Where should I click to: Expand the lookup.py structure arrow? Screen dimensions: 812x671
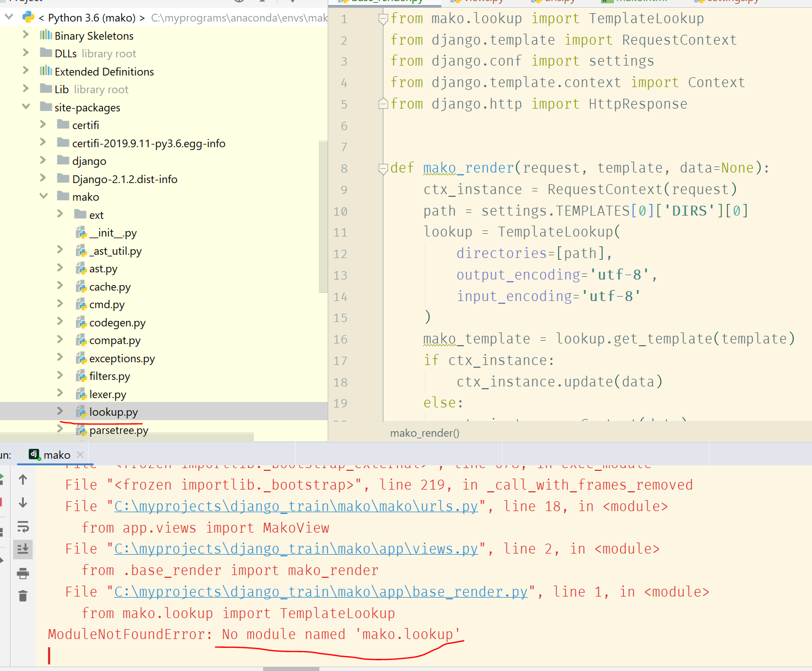click(60, 411)
